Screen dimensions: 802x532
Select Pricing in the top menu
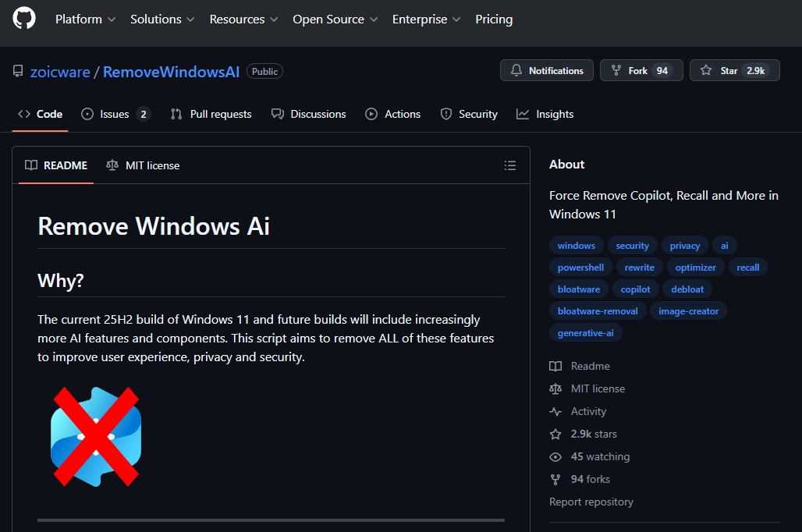493,19
